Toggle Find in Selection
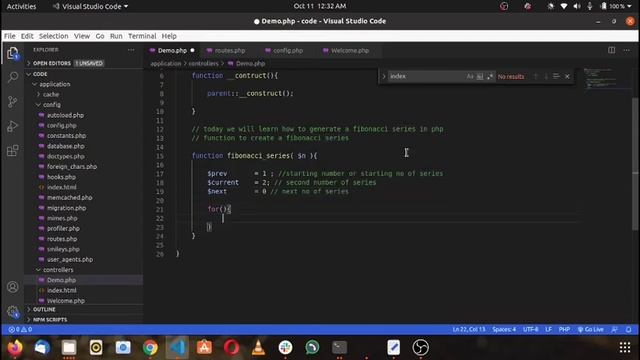 [556, 76]
